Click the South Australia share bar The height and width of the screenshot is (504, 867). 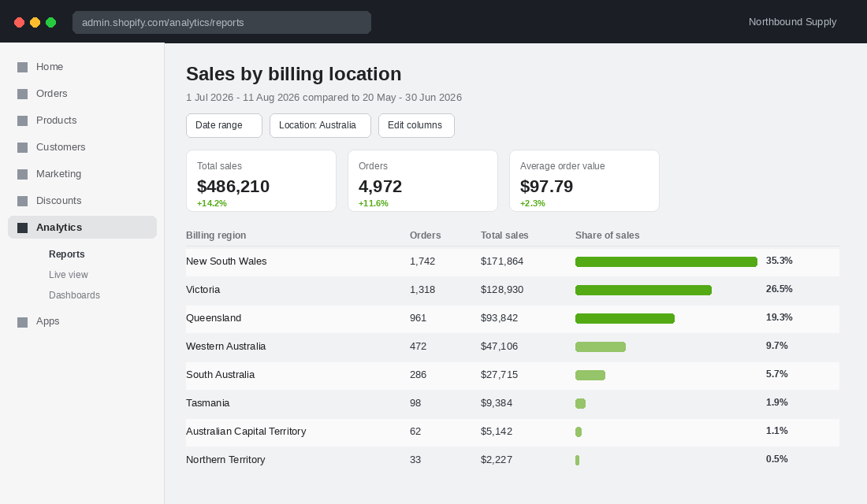coord(590,375)
